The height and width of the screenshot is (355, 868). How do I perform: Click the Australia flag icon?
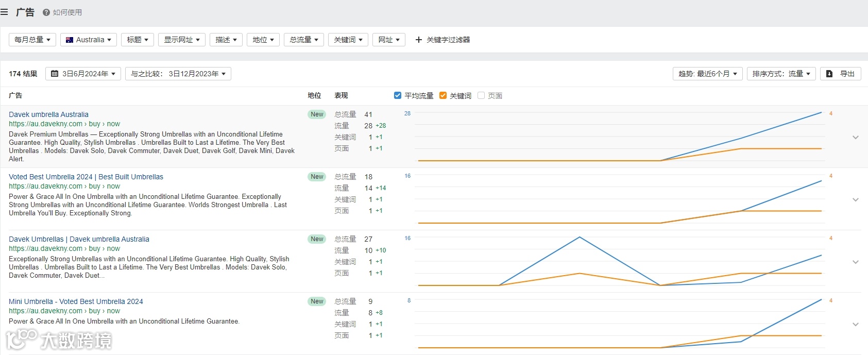[x=70, y=40]
